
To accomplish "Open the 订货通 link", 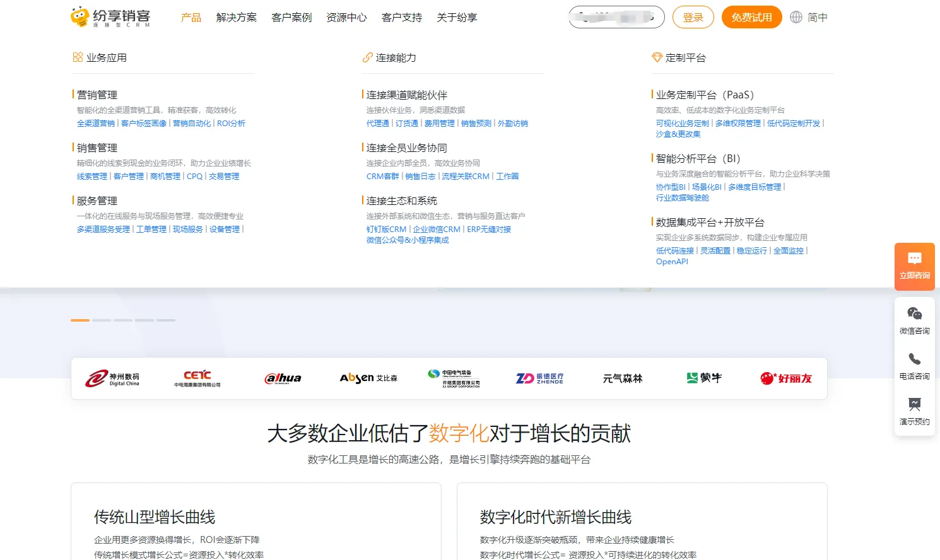I will tap(407, 124).
